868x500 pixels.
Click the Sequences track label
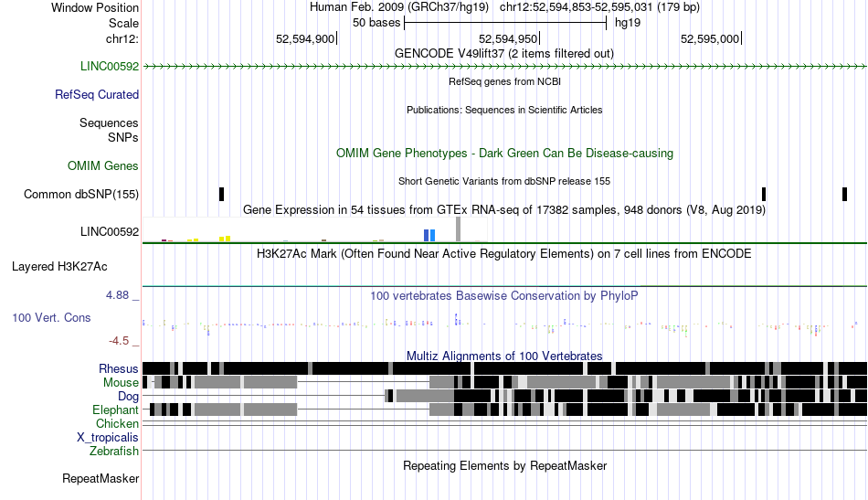click(109, 122)
